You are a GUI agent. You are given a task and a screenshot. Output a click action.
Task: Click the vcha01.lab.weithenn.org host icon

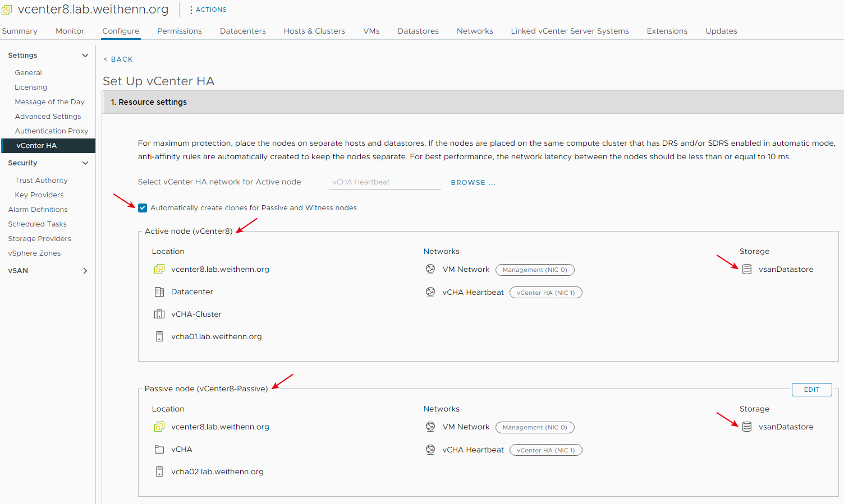pos(159,336)
